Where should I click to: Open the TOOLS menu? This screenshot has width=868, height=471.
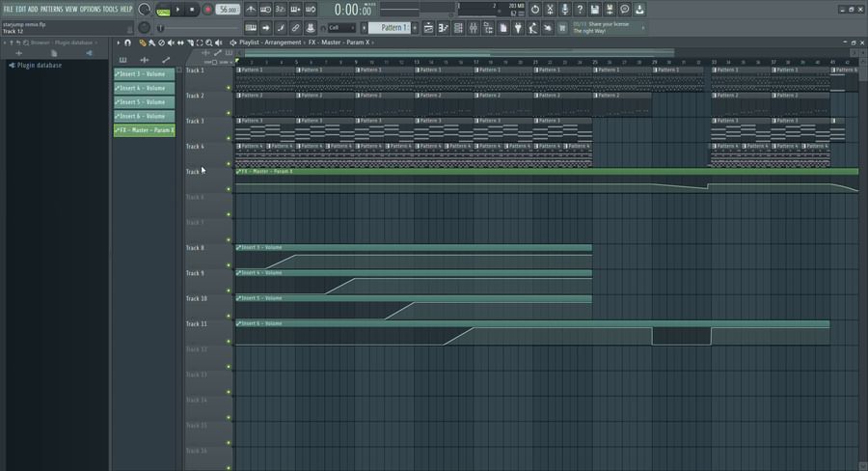click(110, 9)
